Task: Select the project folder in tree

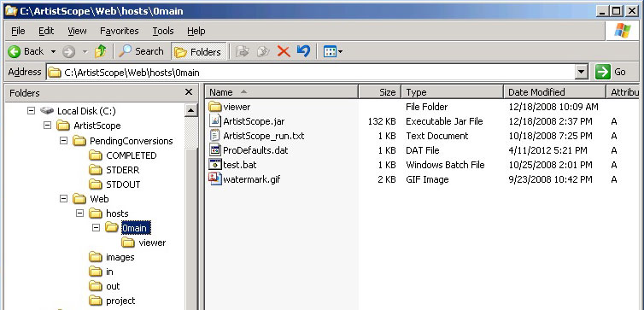Action: [120, 301]
